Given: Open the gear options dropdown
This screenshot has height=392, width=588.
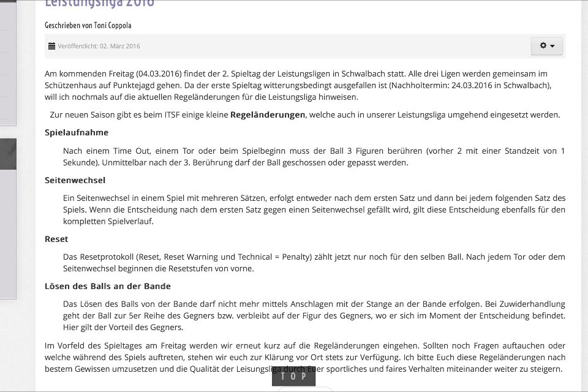Looking at the screenshot, I should point(546,46).
